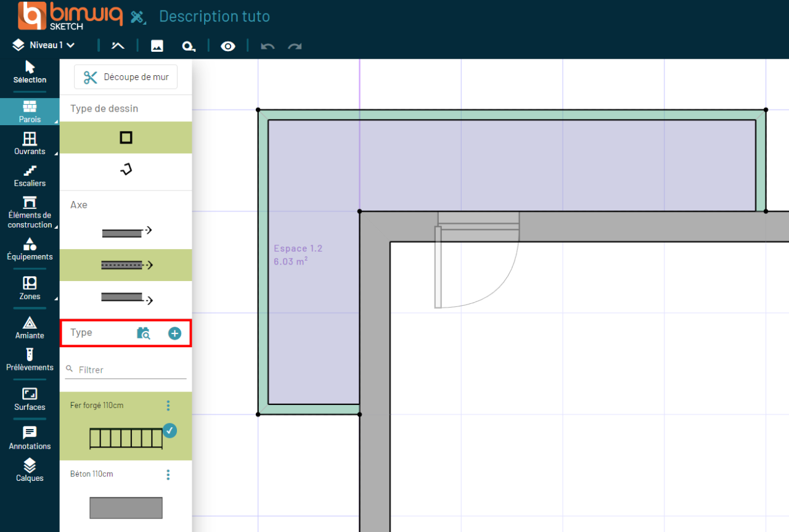The height and width of the screenshot is (532, 789).
Task: Open options menu for Béton 110cm
Action: click(x=168, y=475)
